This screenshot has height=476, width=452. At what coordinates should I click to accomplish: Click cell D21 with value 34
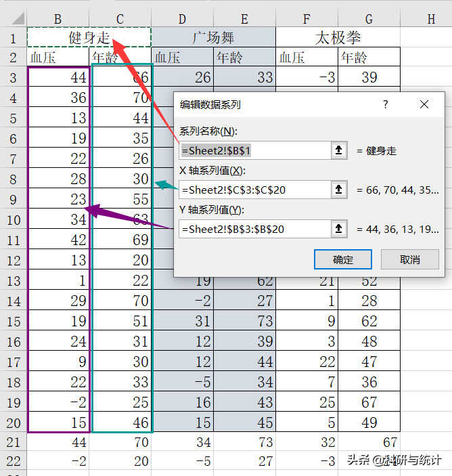pos(182,441)
